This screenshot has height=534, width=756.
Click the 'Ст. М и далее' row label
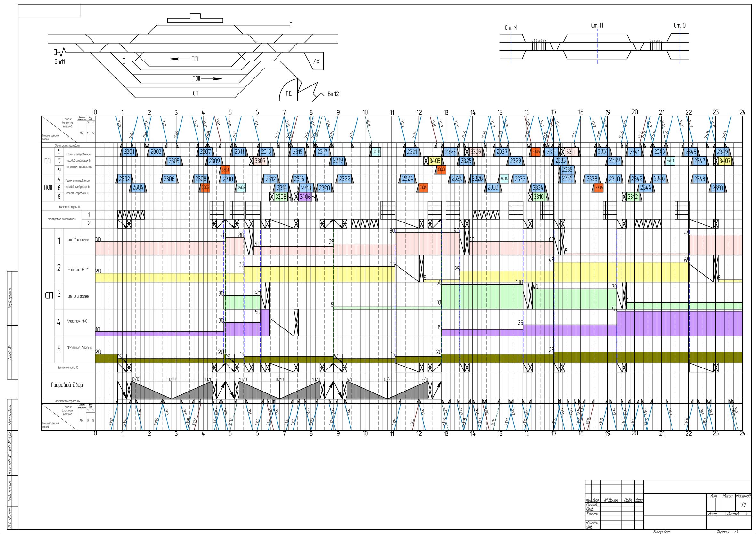coord(78,239)
